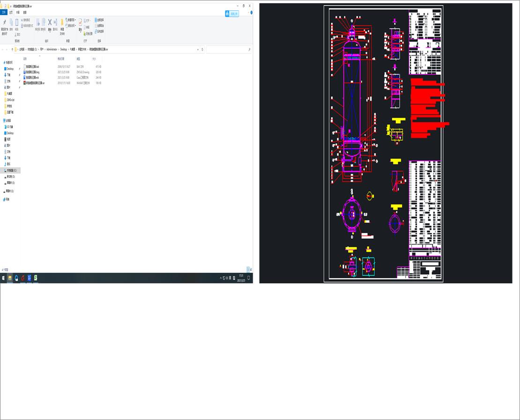Open the address bar history dropdown
The image size is (520, 420).
(x=198, y=49)
